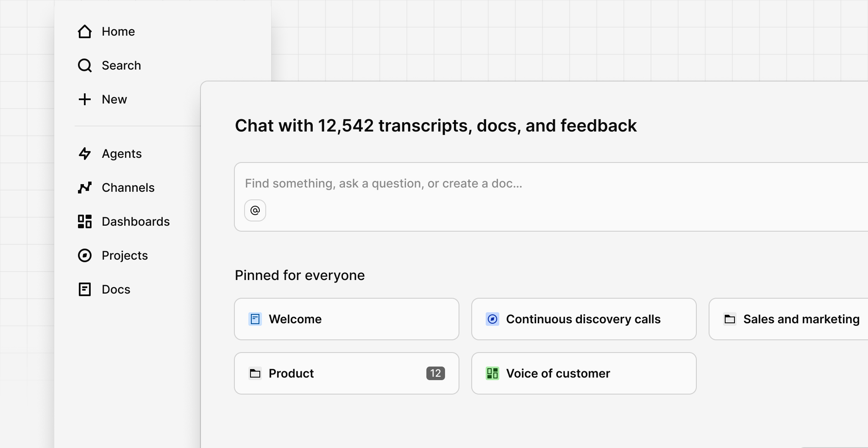Open Search using the magnifying glass icon
This screenshot has height=448, width=868.
point(85,65)
